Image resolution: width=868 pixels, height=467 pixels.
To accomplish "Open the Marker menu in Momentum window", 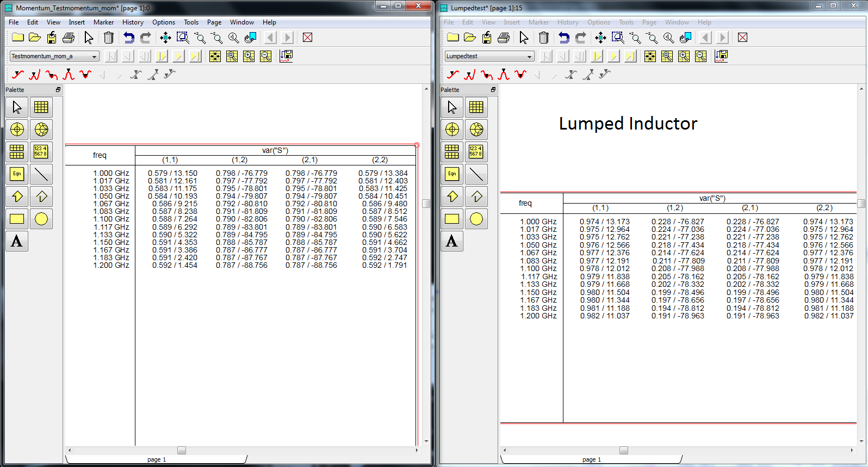I will (103, 22).
